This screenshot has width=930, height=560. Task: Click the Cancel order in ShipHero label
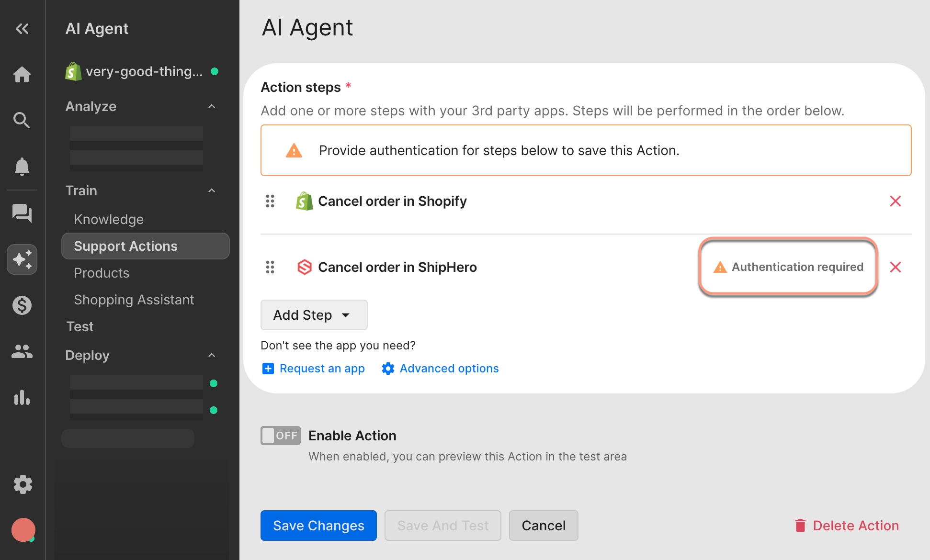[397, 267]
